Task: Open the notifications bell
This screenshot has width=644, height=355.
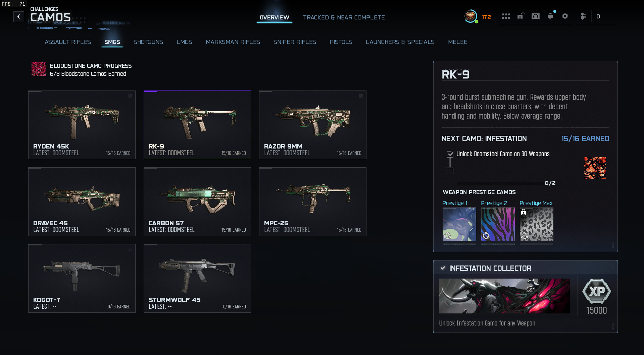Action: [550, 16]
